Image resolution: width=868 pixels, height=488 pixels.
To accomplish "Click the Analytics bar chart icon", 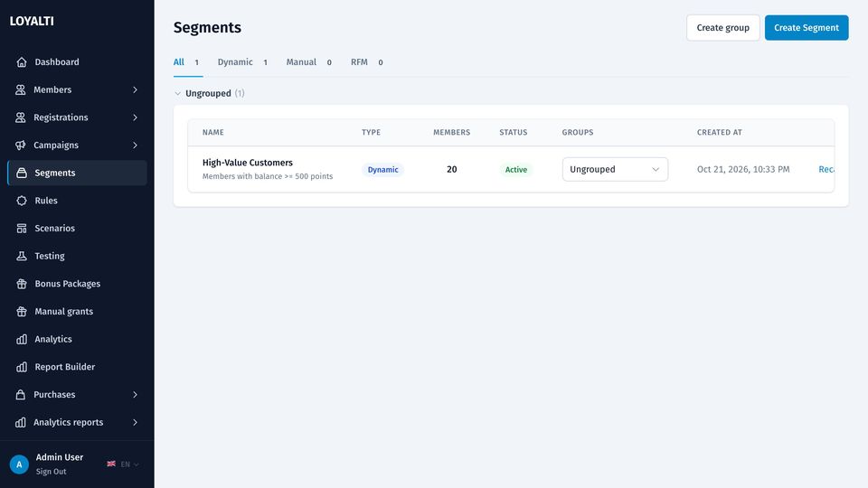I will 22,339.
